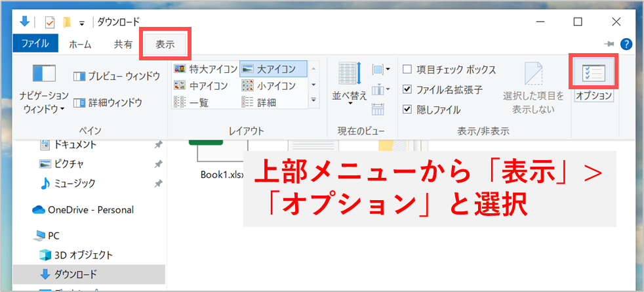
Task: Open ミュージック in navigation pane
Action: pos(74,183)
